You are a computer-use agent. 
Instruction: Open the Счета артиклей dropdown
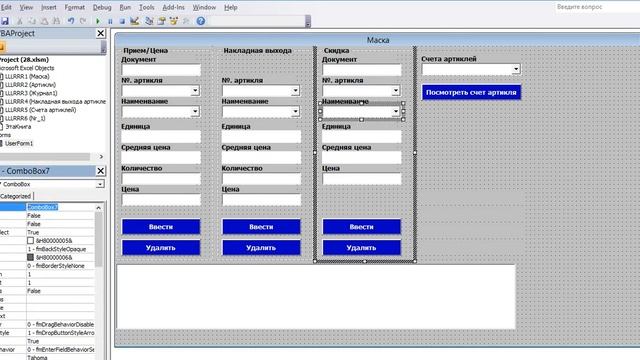pyautogui.click(x=516, y=69)
